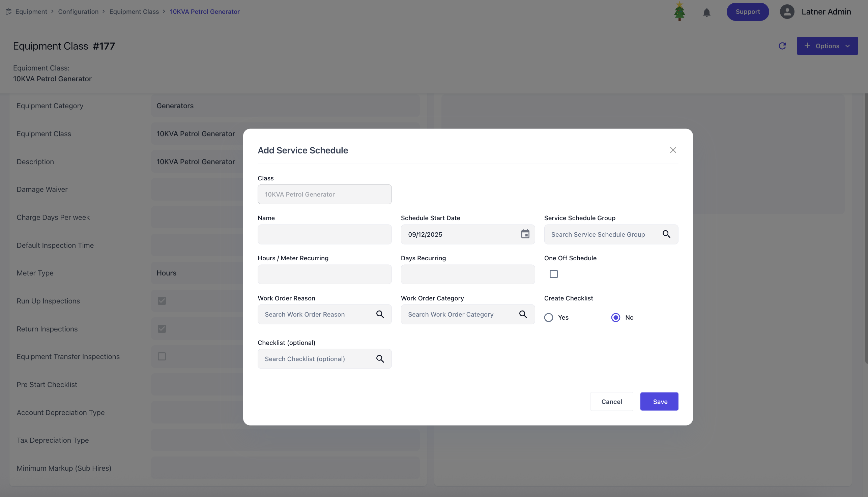Screen dimensions: 868x497
Task: Select Yes for Create Checklist
Action: point(549,318)
